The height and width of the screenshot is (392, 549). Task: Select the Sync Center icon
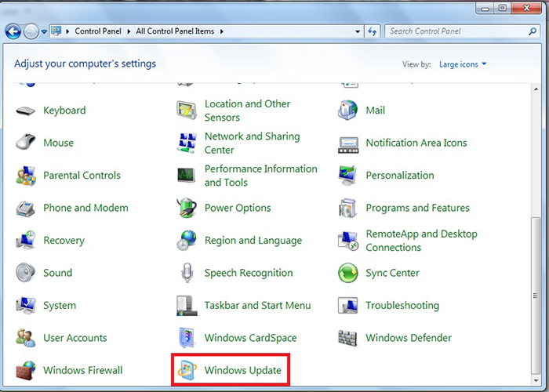tap(348, 273)
